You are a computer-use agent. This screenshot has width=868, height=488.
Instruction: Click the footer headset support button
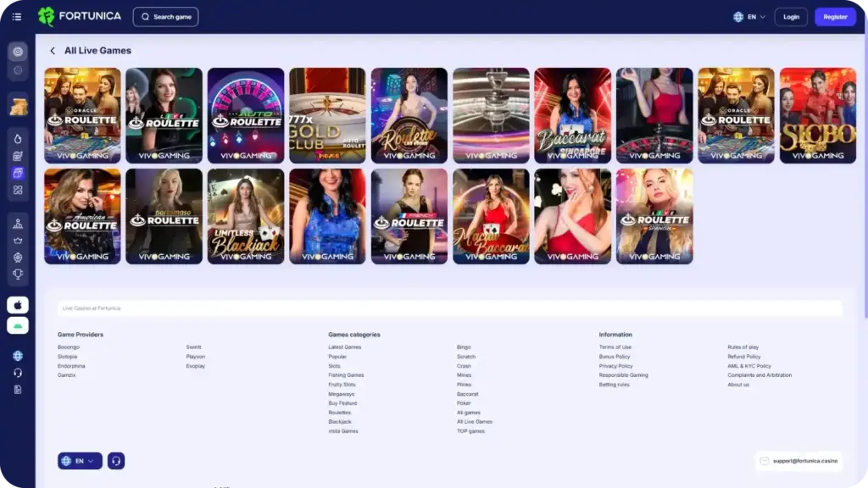(x=115, y=461)
